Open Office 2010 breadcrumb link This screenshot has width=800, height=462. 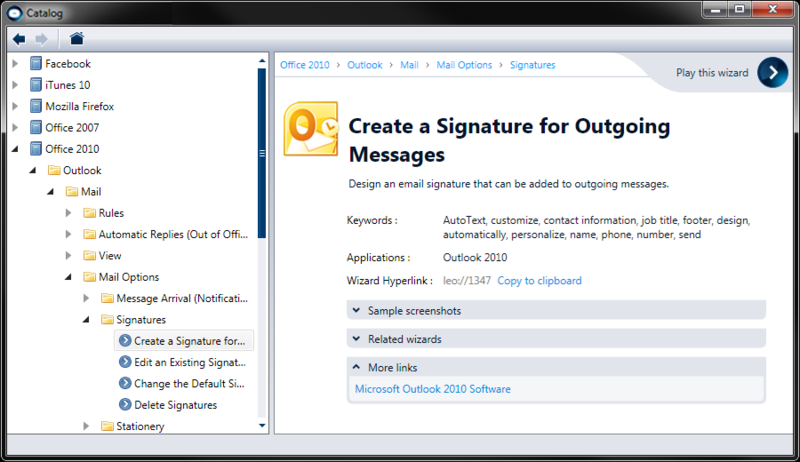coord(305,65)
